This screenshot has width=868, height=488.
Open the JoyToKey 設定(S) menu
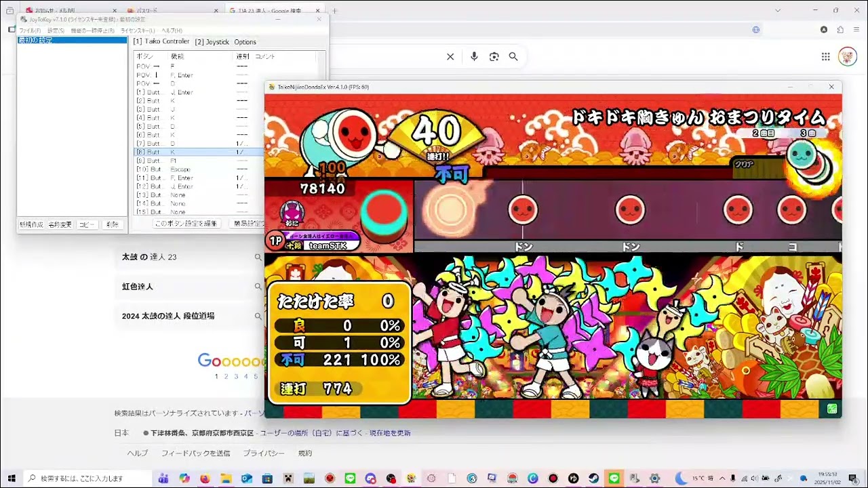pos(56,30)
